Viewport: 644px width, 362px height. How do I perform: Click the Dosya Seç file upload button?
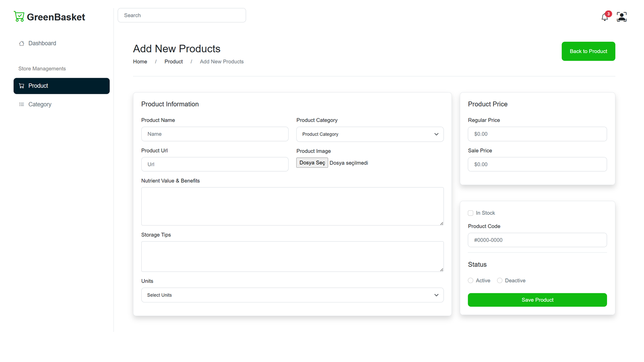point(312,163)
